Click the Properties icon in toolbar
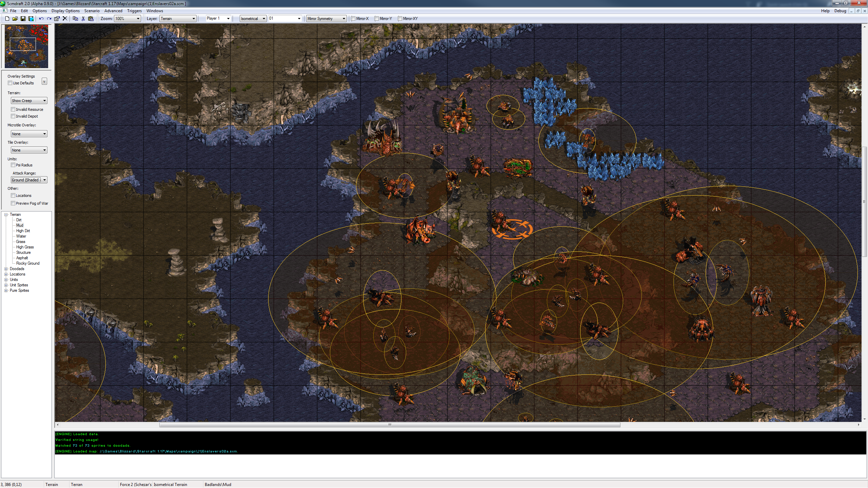This screenshot has width=868, height=488. [57, 19]
